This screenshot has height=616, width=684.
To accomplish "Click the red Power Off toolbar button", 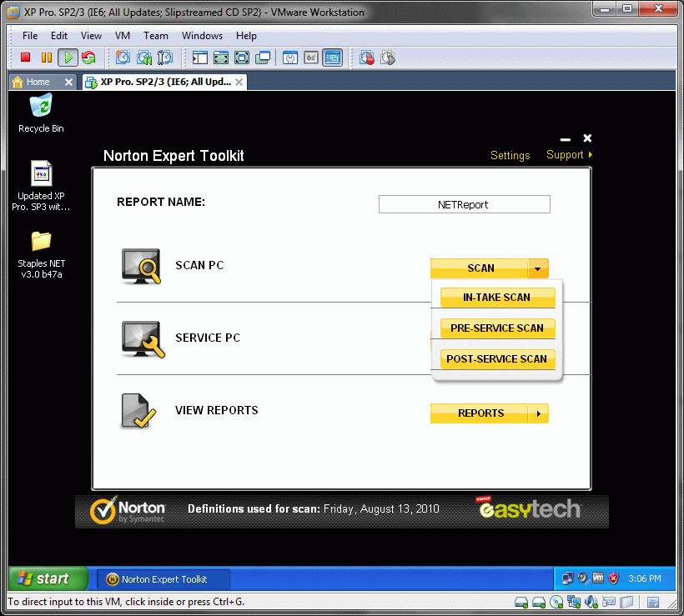I will 26,58.
